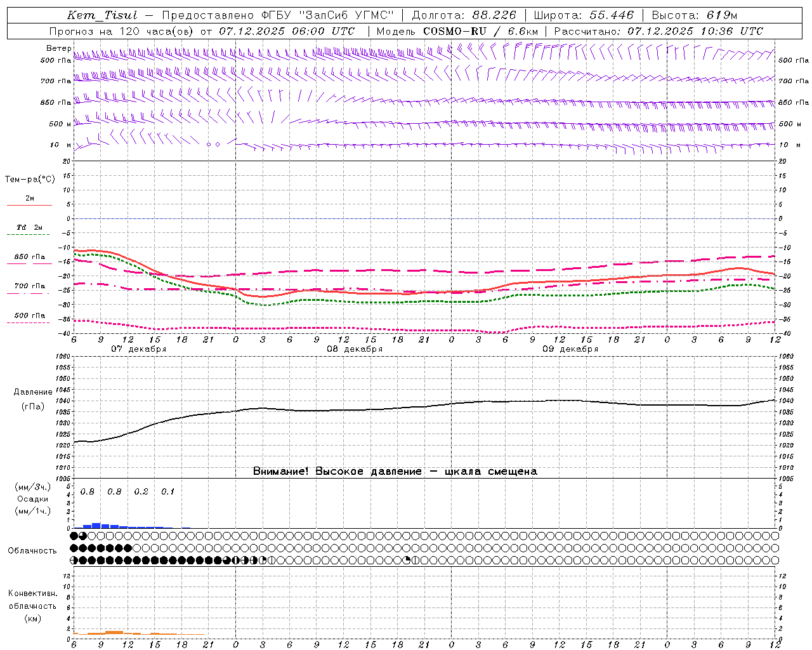Click the station name Kem_Tisul in the header

[101, 16]
